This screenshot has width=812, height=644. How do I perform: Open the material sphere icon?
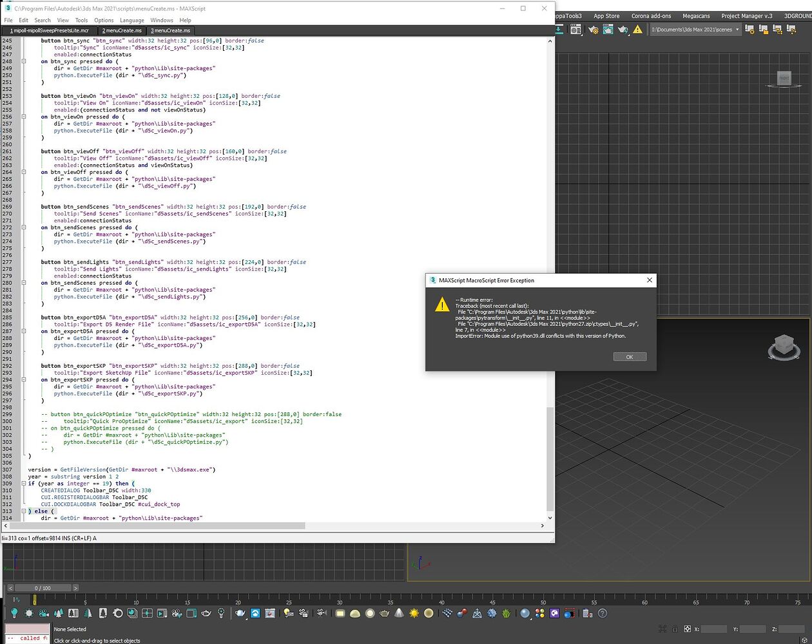[x=525, y=613]
